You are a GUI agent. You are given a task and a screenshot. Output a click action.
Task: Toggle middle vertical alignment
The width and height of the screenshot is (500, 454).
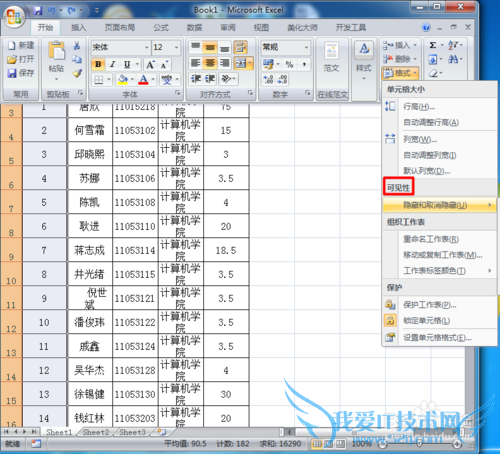point(210,48)
